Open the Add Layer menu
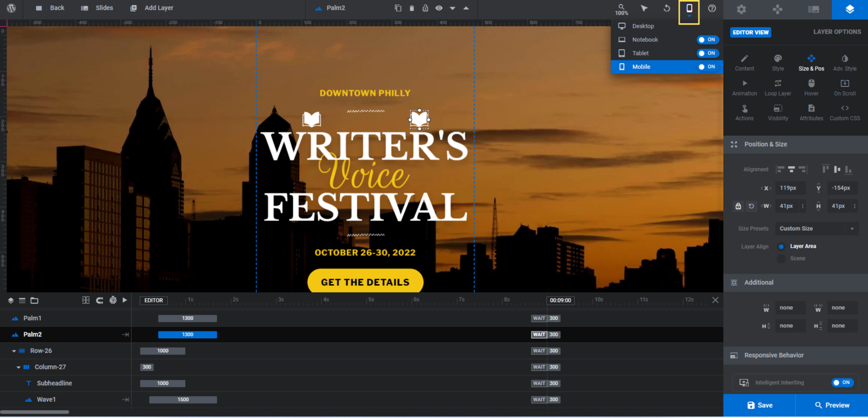The height and width of the screenshot is (418, 868). [152, 8]
